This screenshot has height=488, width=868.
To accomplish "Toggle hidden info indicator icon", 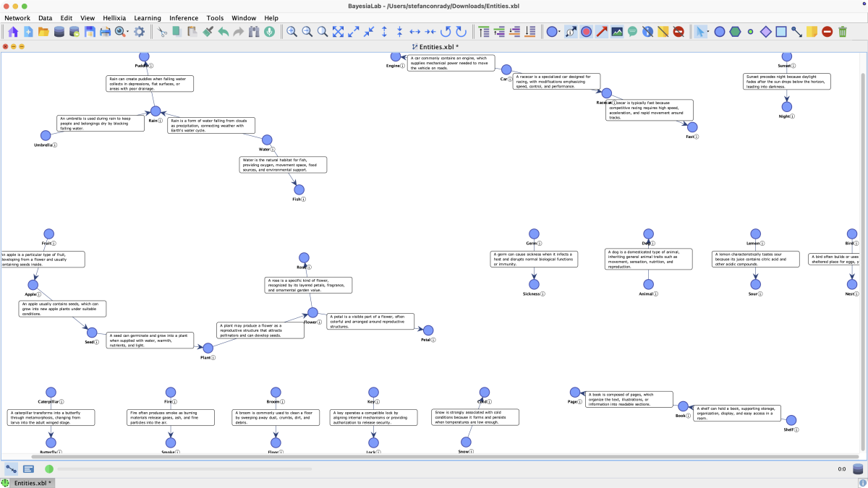I will 647,32.
